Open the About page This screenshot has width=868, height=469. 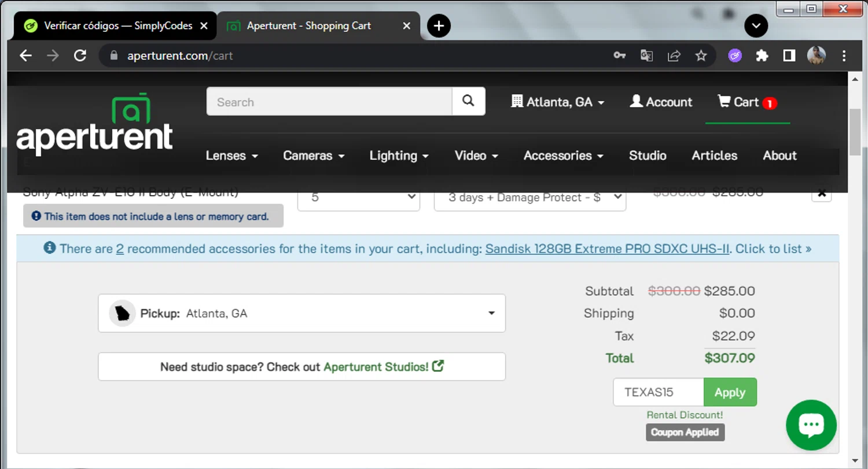[779, 156]
